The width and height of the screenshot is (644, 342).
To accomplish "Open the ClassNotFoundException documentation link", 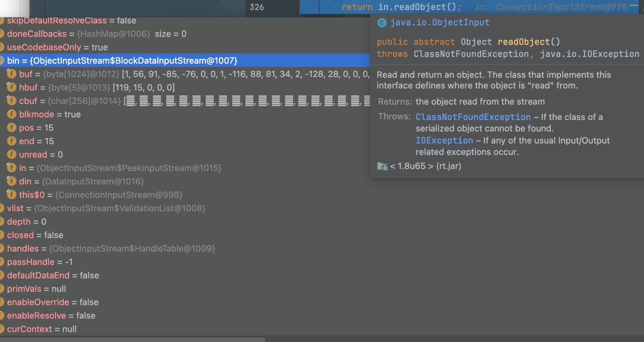I will pyautogui.click(x=473, y=117).
